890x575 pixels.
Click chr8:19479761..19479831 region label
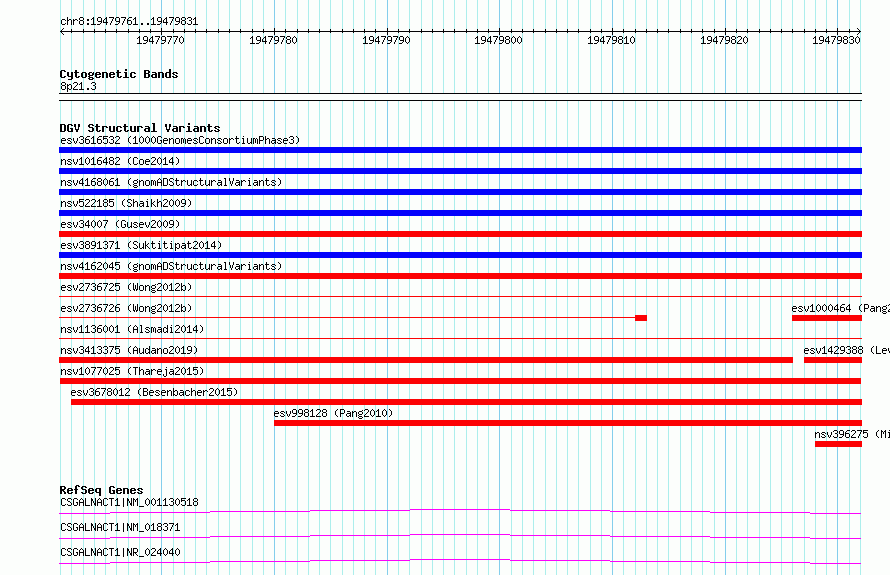point(129,22)
